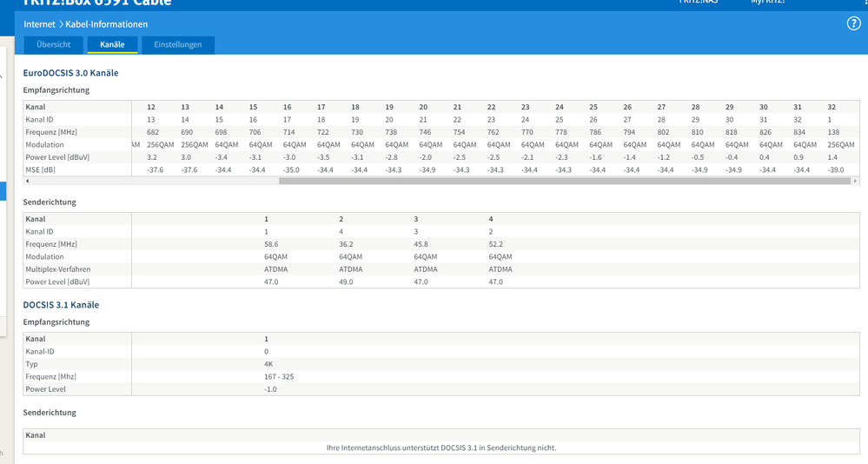Click the EuroDOCSIS 3.0 Kanäle heading
Viewport: 868px width, 464px height.
coord(70,72)
